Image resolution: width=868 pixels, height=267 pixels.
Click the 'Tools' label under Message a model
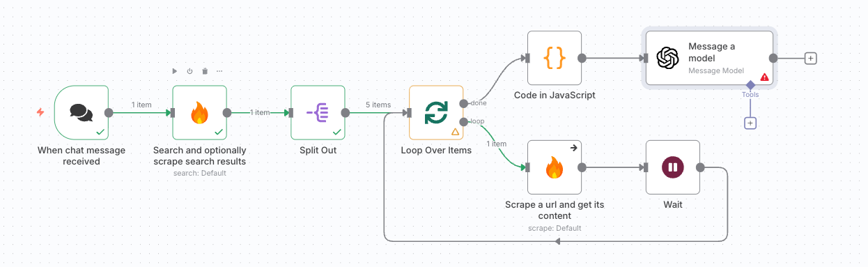750,95
